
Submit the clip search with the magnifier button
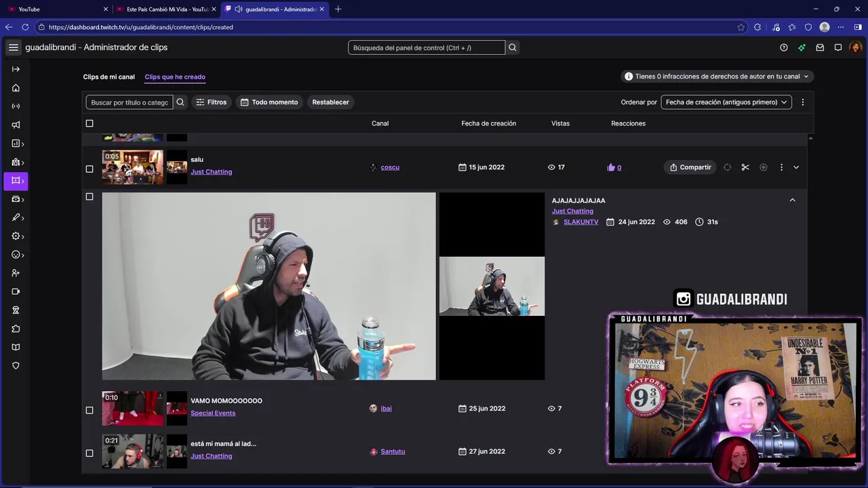180,102
